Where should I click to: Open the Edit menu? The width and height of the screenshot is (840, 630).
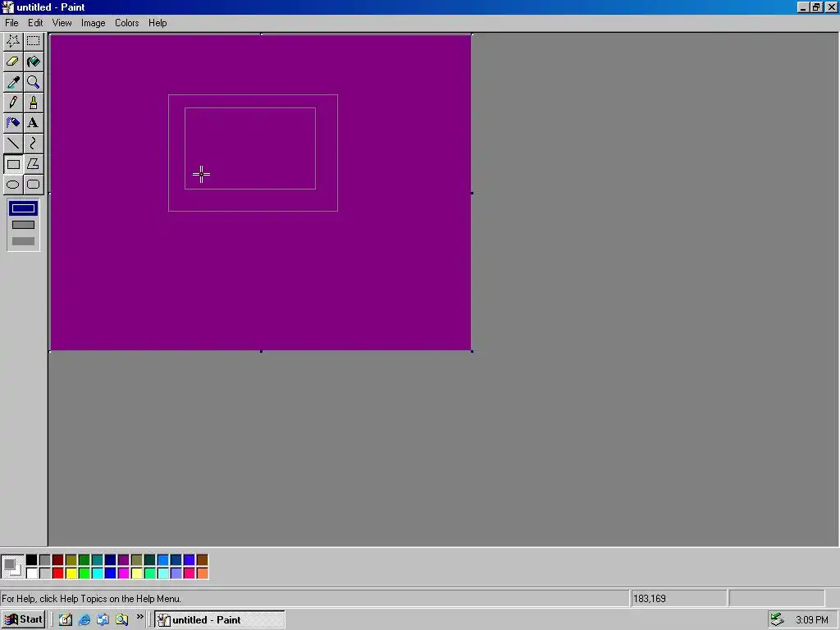click(35, 23)
